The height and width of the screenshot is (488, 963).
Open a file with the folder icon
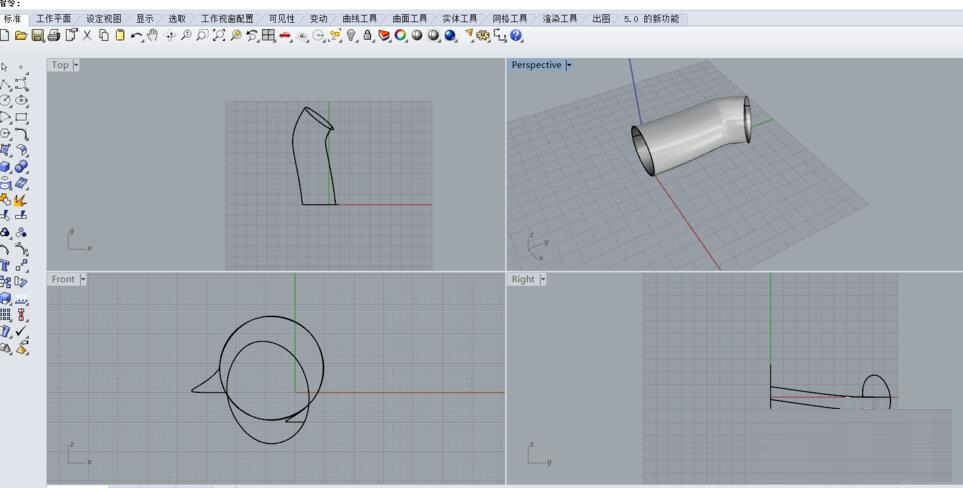[21, 36]
